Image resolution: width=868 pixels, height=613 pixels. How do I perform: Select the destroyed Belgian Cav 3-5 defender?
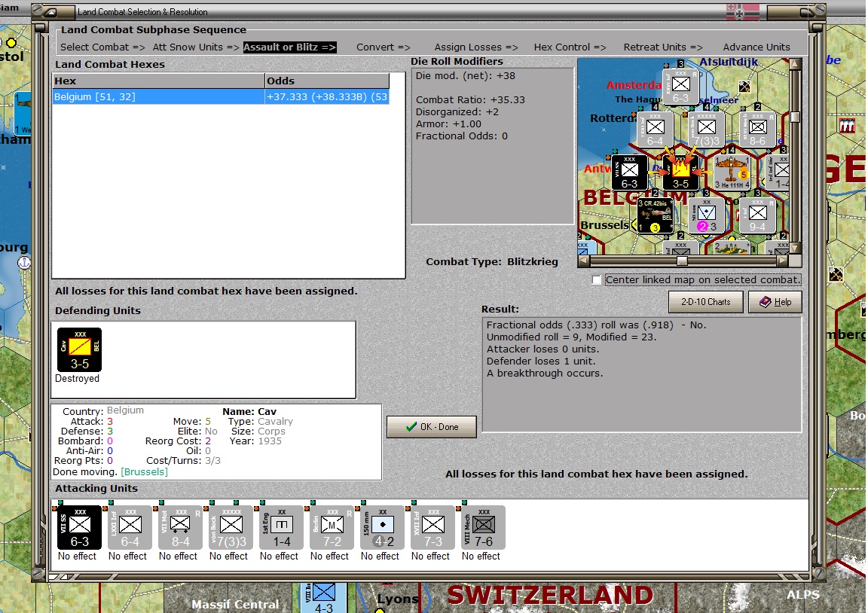pos(80,349)
